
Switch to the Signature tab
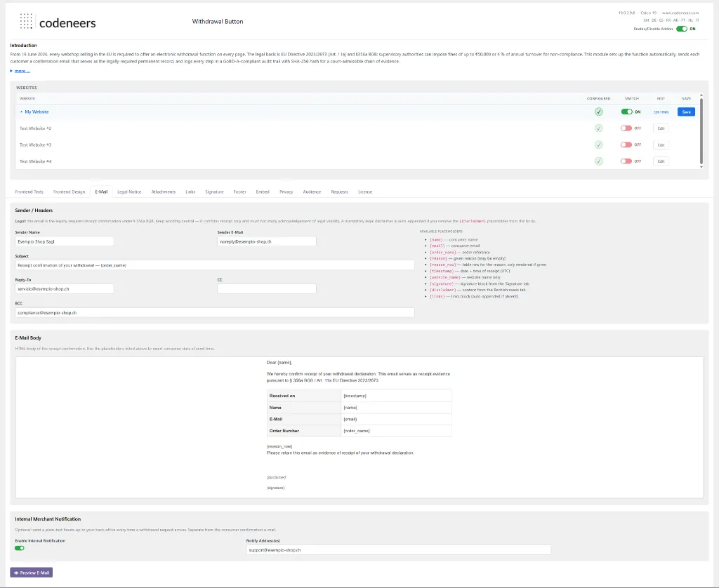214,192
